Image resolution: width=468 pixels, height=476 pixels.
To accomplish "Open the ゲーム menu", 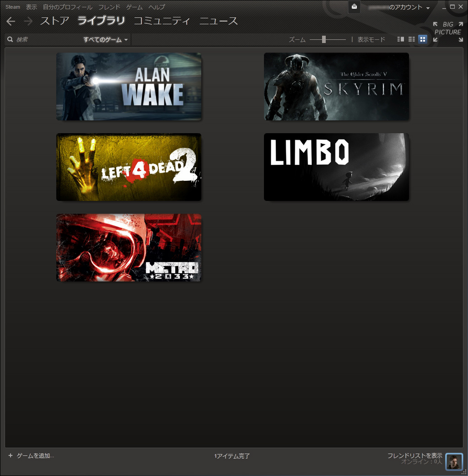I will coord(134,7).
